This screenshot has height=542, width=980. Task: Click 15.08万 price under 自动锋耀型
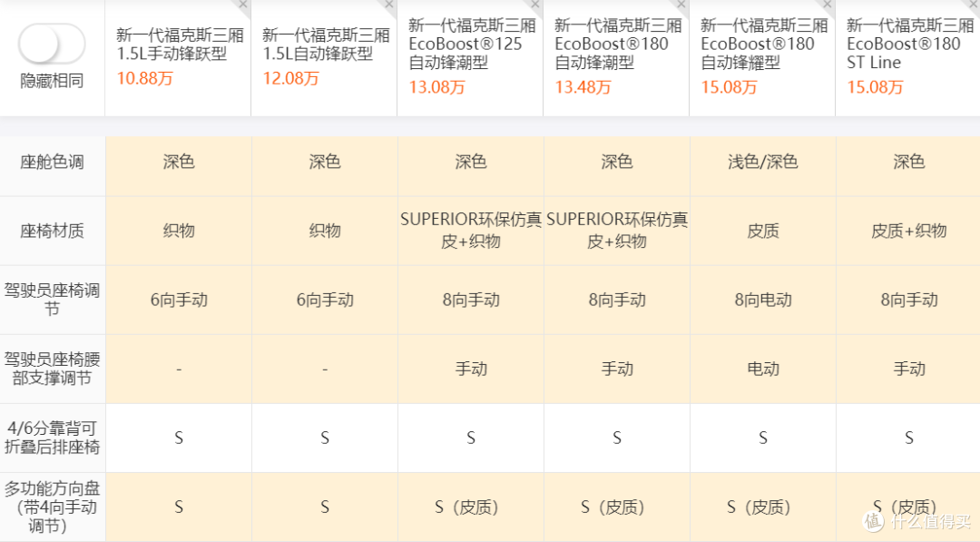tap(730, 87)
